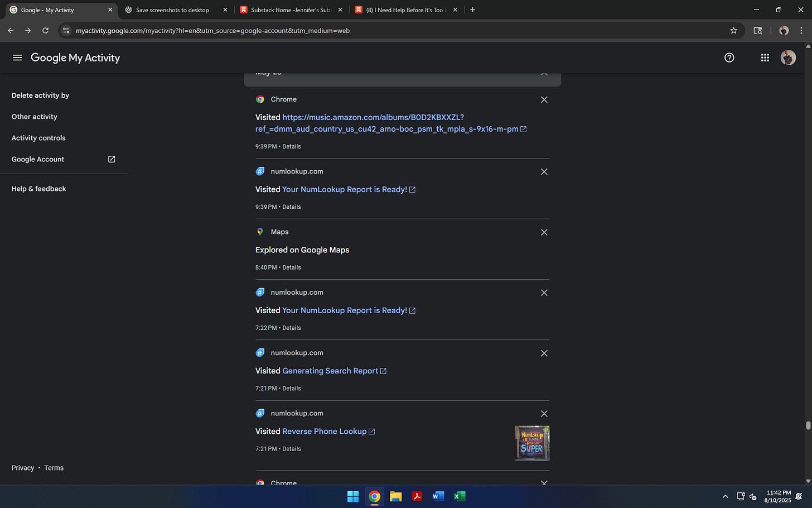Click the site information icon in address bar
The height and width of the screenshot is (508, 812).
(66, 31)
